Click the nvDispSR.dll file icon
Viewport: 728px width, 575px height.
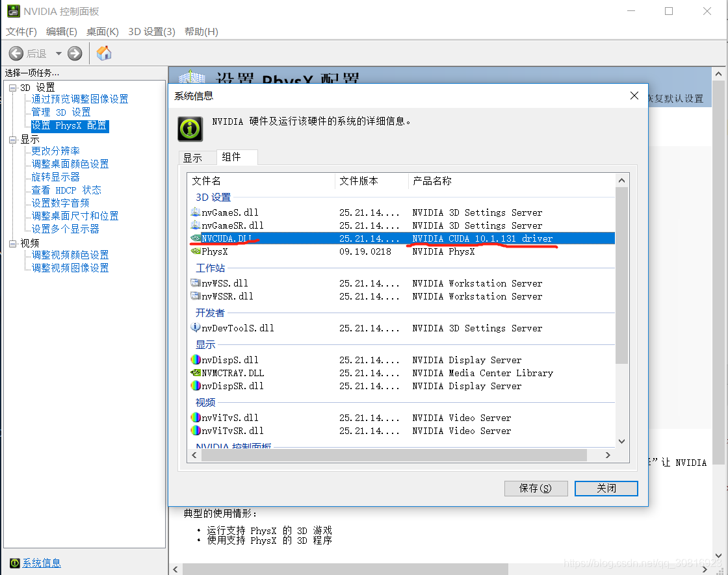click(196, 386)
